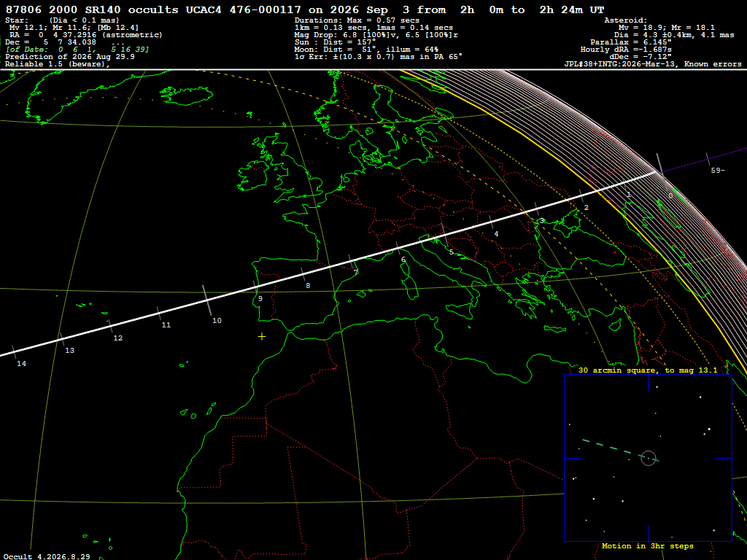Select minute marker 10 on the path
Screen dimensions: 747x560
tap(217, 321)
